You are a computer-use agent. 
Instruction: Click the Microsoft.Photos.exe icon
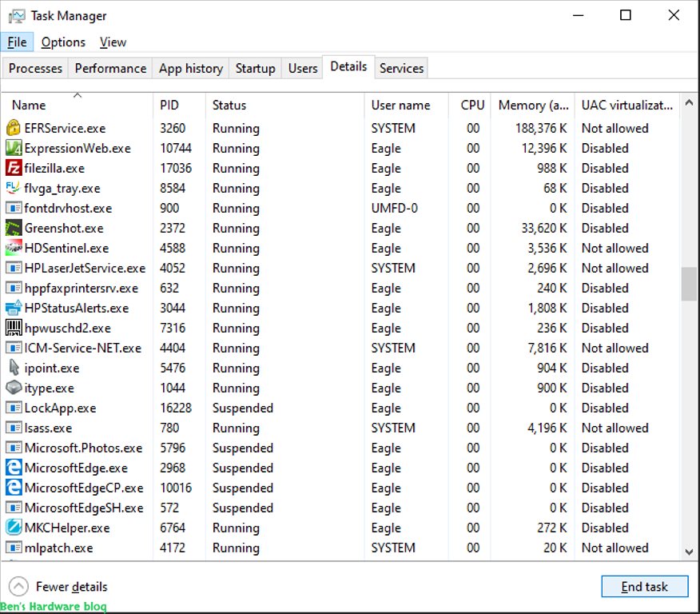(14, 448)
